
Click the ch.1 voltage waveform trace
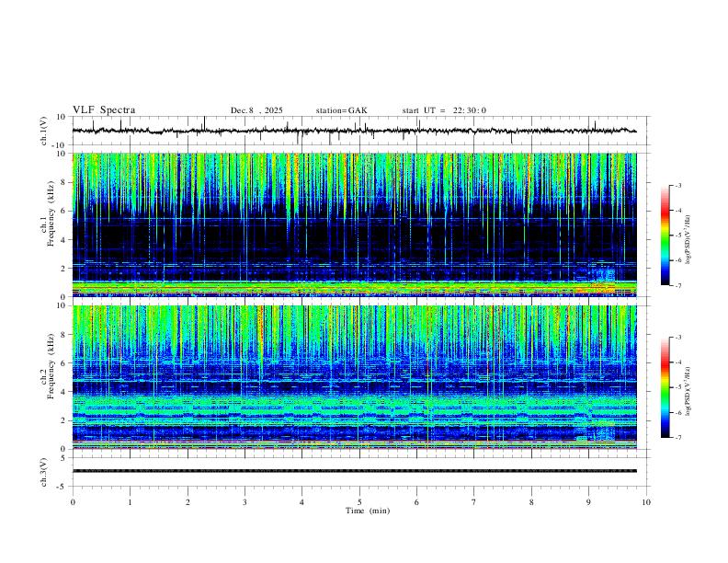(354, 131)
